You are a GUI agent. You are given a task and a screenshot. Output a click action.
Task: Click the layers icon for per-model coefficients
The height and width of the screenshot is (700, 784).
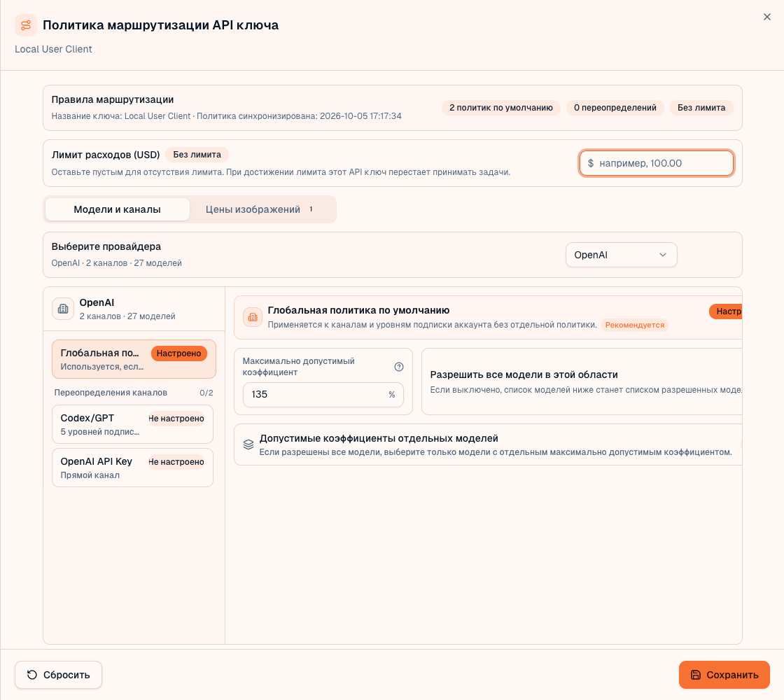pyautogui.click(x=248, y=444)
